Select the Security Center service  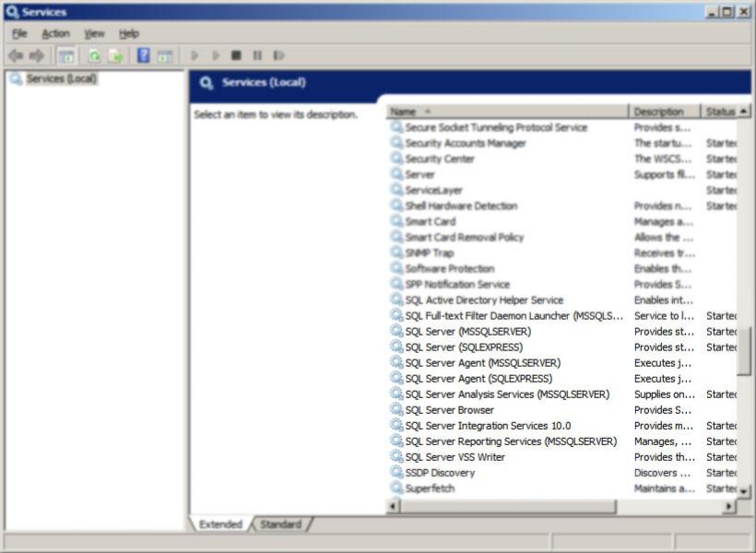coord(440,159)
